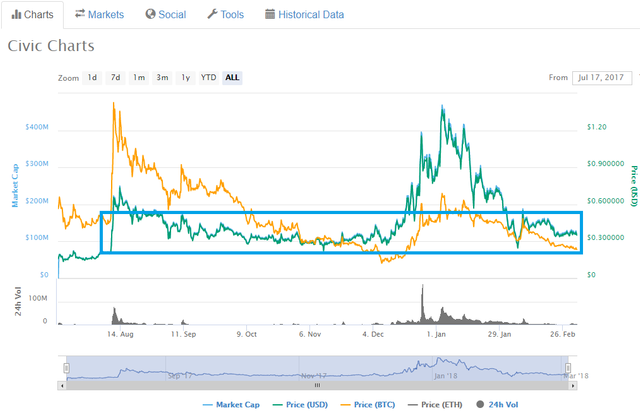Toggle Price (USD) series in legend
The image size is (640, 413).
[300, 405]
